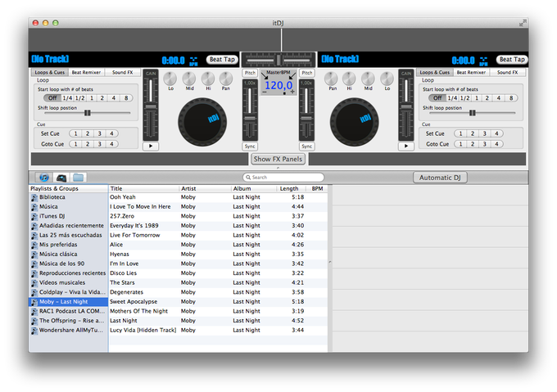Adjust right deck Hi knob
557x392 pixels.
(349, 79)
